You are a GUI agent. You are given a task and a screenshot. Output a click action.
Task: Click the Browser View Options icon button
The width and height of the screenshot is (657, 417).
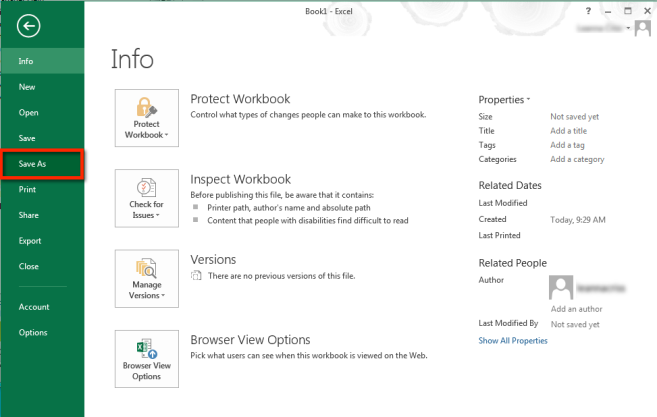[x=147, y=359]
